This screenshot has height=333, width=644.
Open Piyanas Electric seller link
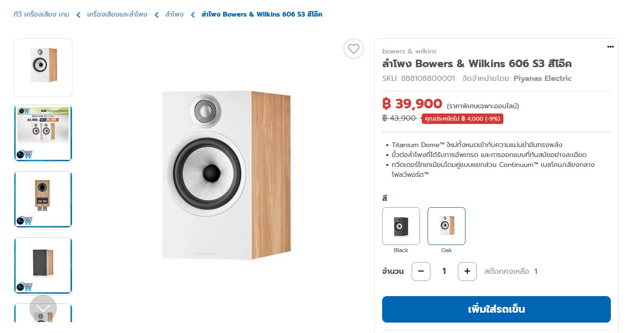coord(542,79)
